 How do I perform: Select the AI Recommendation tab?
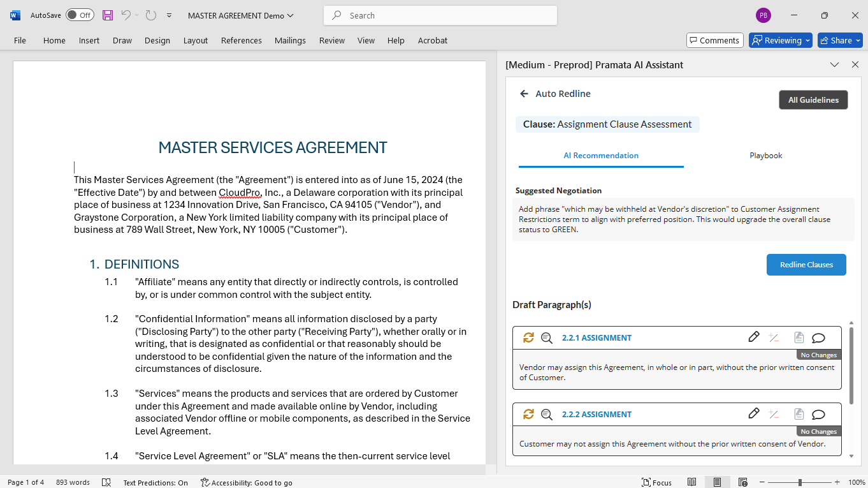click(x=601, y=156)
